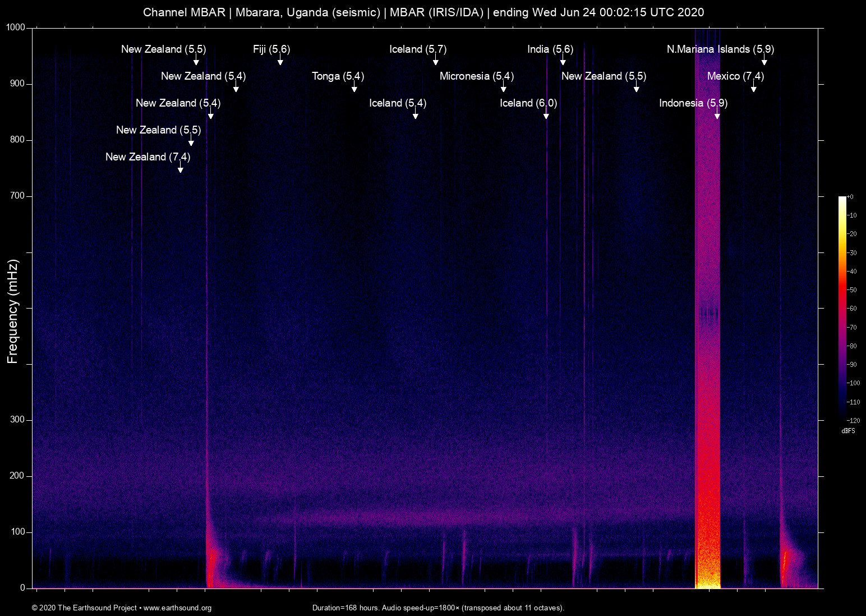Select the N.Mariana Islands (5.9) event label

click(720, 49)
